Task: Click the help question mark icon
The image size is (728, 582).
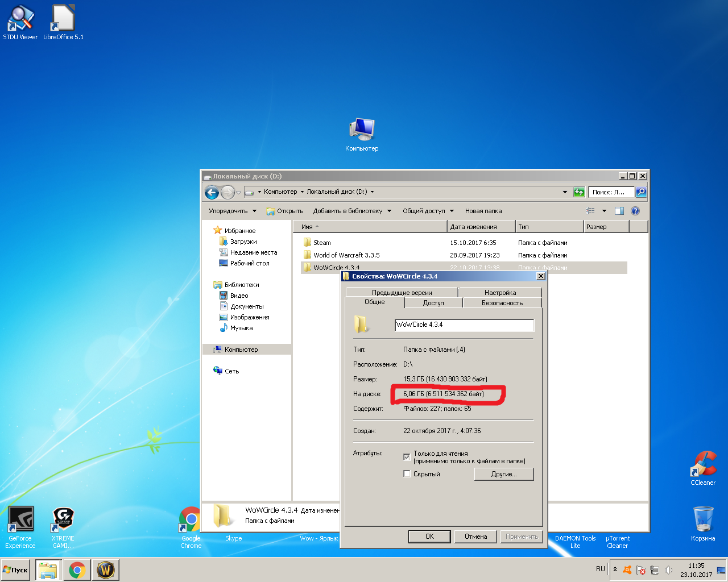Action: click(635, 211)
